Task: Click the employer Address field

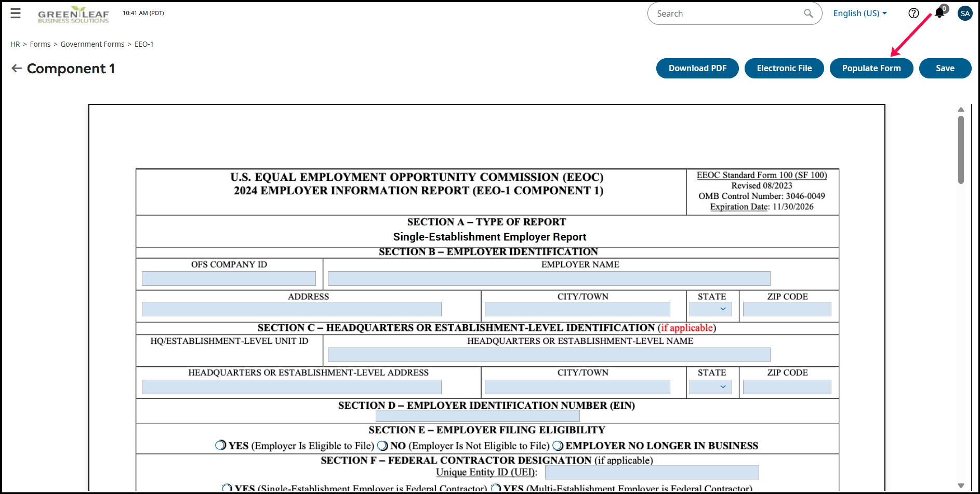Action: (x=292, y=309)
